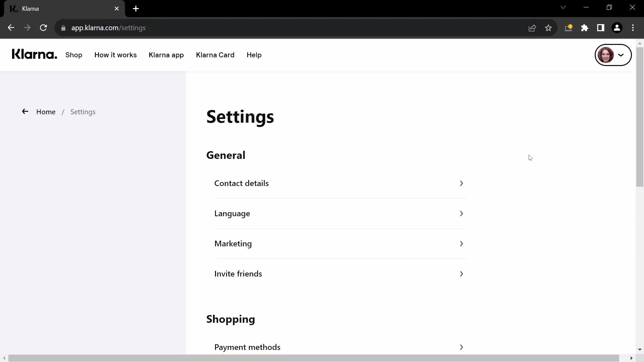
Task: Open Klarna app menu item
Action: [x=166, y=55]
